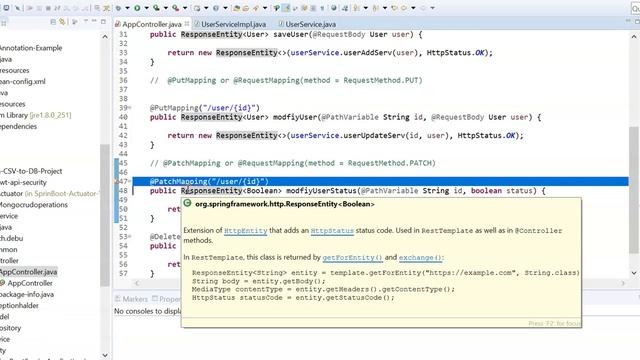Click the Package Explorer scroll down arrow
The image size is (640, 360).
(105, 355)
